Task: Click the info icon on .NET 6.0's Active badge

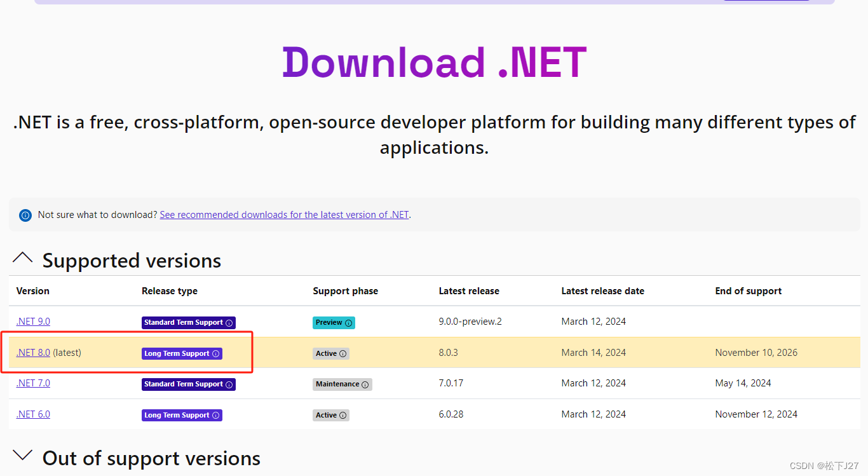Action: (x=342, y=415)
